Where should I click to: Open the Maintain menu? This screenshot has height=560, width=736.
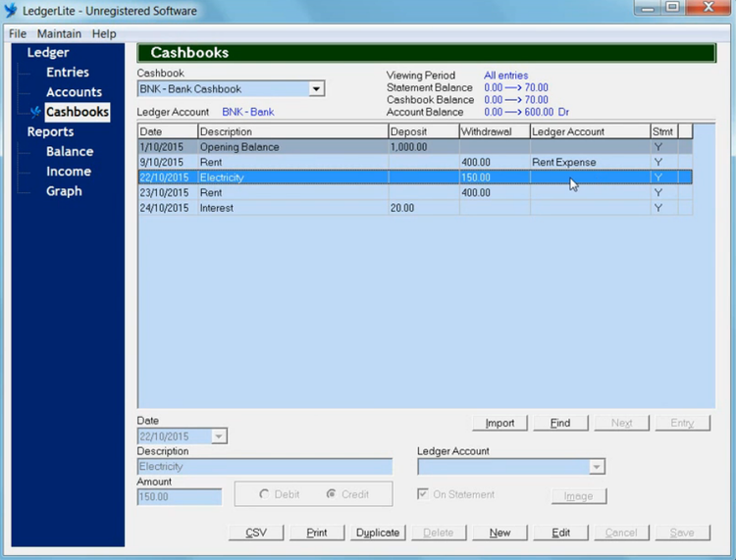click(59, 33)
